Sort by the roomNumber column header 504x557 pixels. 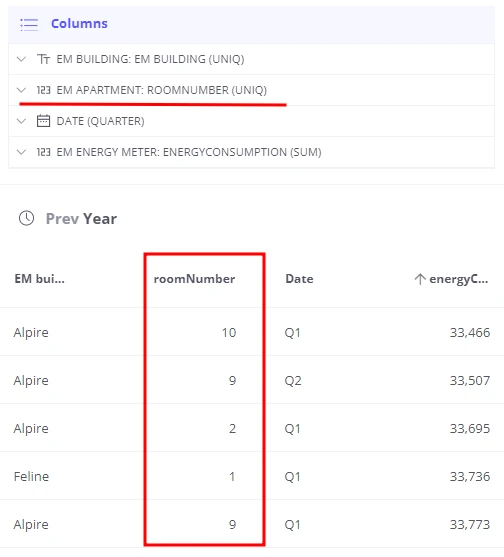point(194,279)
